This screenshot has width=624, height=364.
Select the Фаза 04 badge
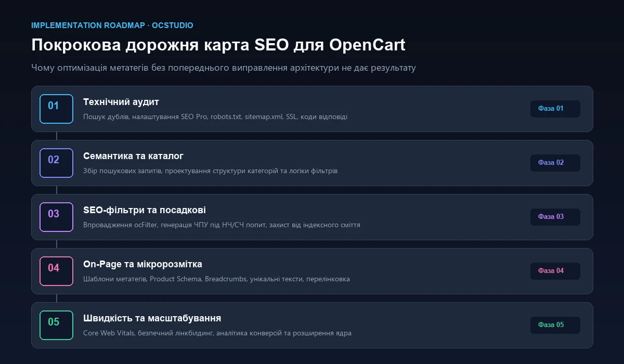[555, 271]
